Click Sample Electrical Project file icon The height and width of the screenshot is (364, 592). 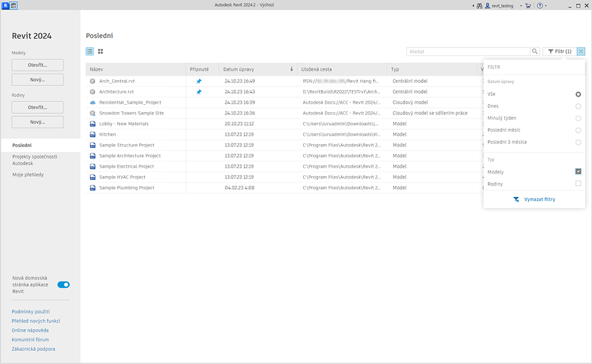pyautogui.click(x=93, y=167)
